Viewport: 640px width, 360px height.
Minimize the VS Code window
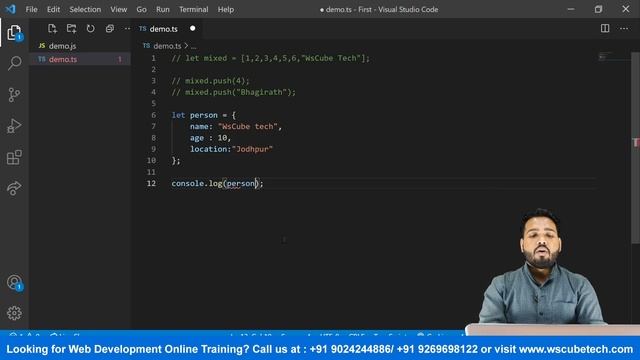click(x=571, y=9)
